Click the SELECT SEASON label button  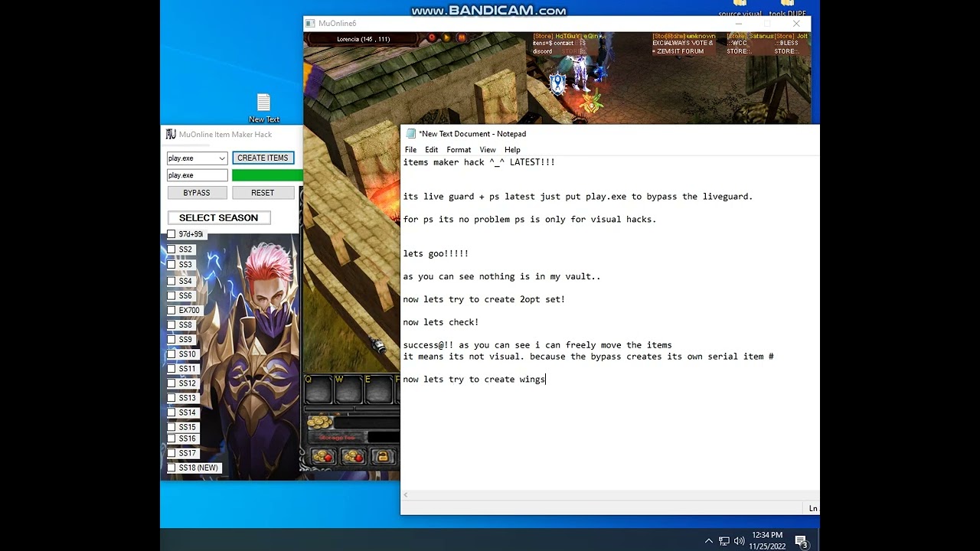[x=218, y=217]
